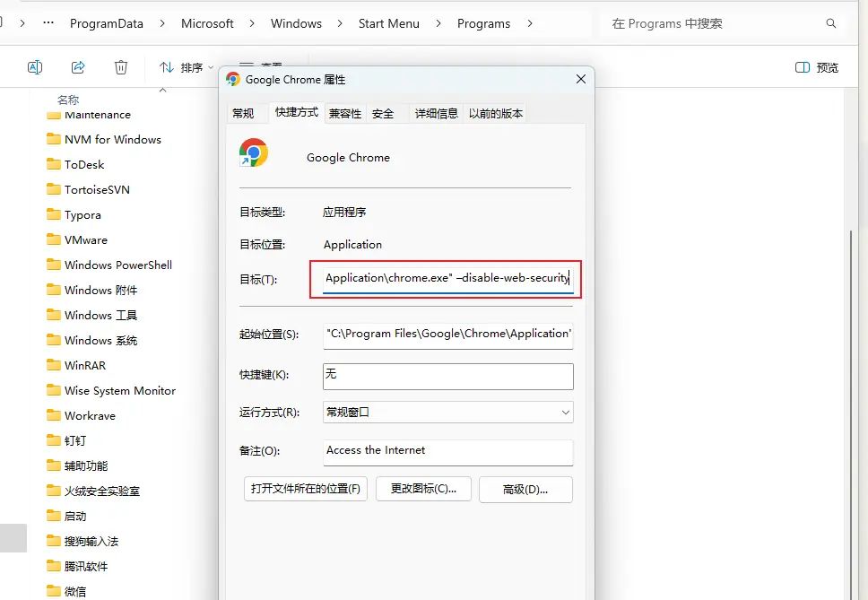The width and height of the screenshot is (868, 600).
Task: Click the 目标(T) target input field
Action: click(x=447, y=278)
